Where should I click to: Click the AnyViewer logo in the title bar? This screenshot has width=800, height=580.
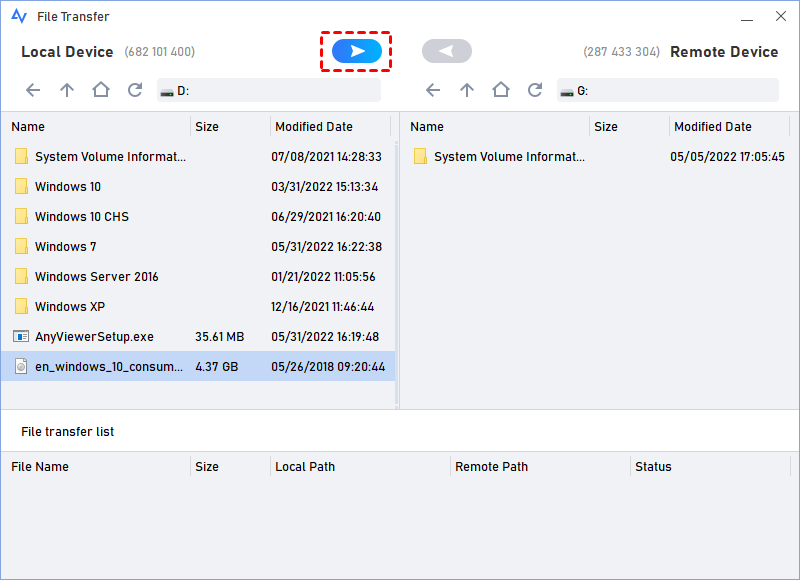17,15
